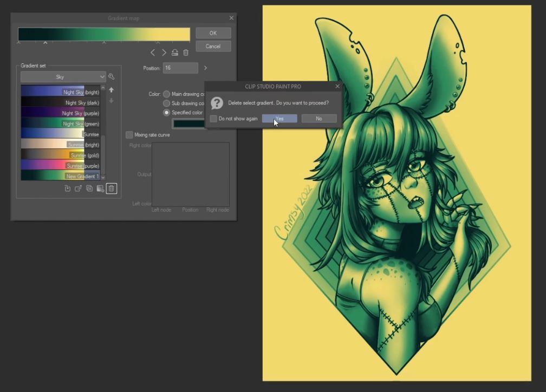This screenshot has height=392, width=546.
Task: Confirm deletion by clicking Yes
Action: [x=279, y=119]
